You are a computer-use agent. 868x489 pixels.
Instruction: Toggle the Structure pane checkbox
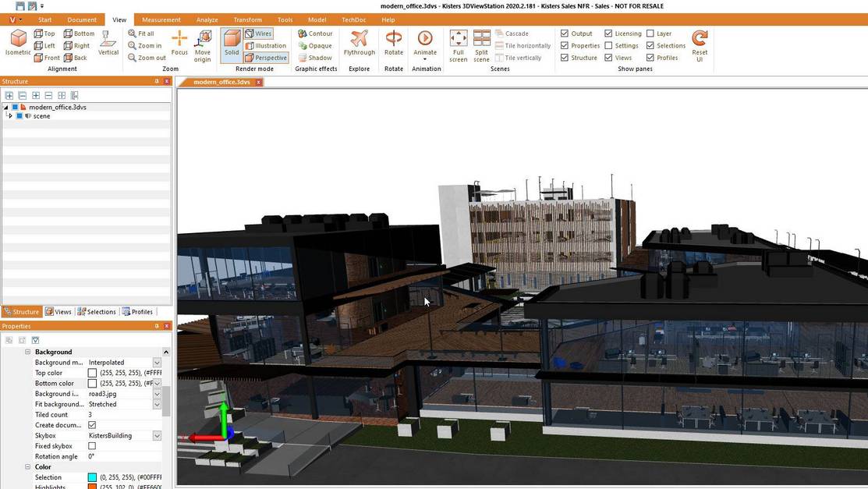[565, 58]
